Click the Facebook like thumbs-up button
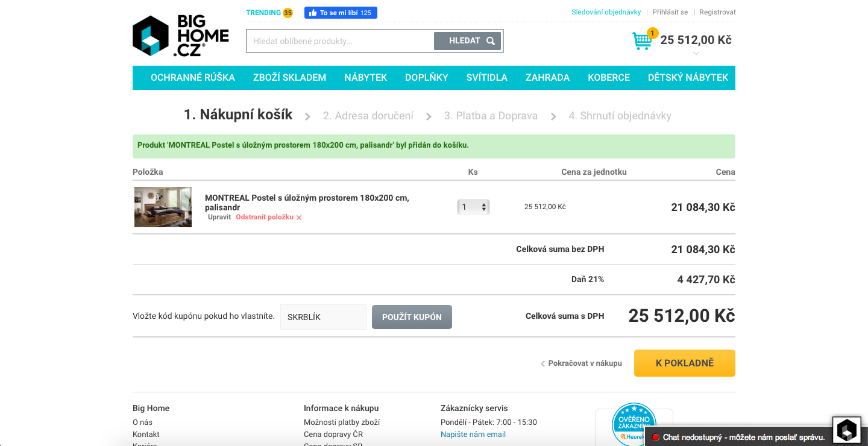This screenshot has width=868, height=446. [341, 13]
